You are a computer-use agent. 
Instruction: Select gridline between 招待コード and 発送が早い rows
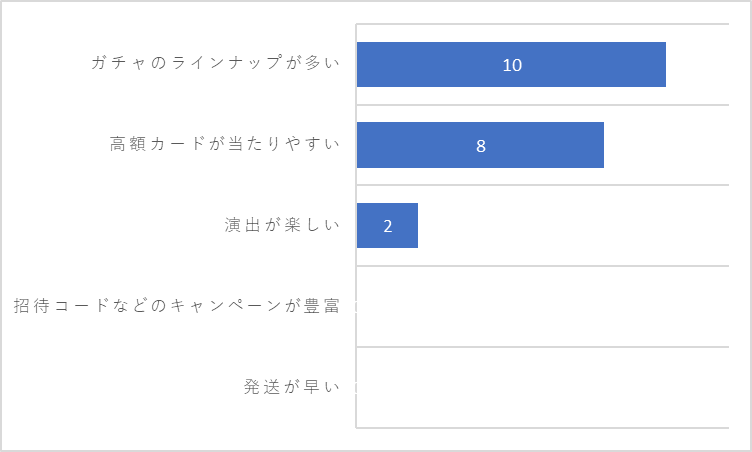(542, 346)
